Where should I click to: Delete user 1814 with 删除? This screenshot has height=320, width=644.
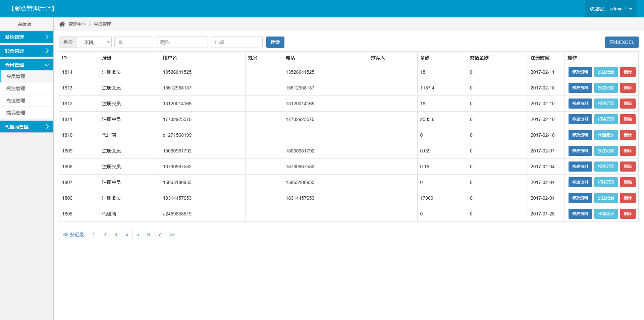[x=628, y=72]
